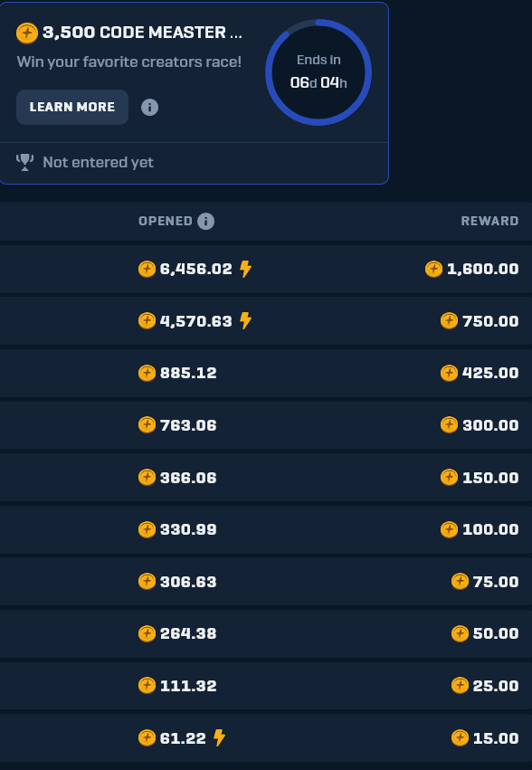This screenshot has height=770, width=532.
Task: Click coin icon beside 750.00 reward
Action: click(449, 320)
